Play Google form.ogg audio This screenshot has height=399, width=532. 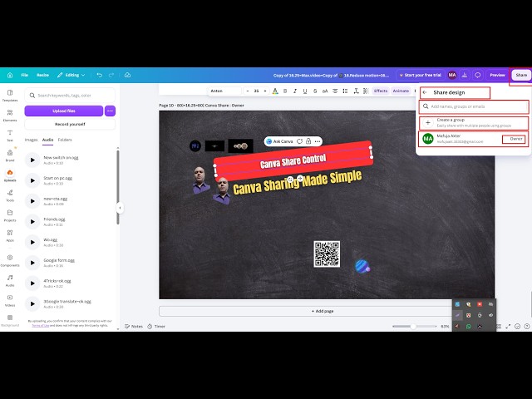(x=32, y=263)
